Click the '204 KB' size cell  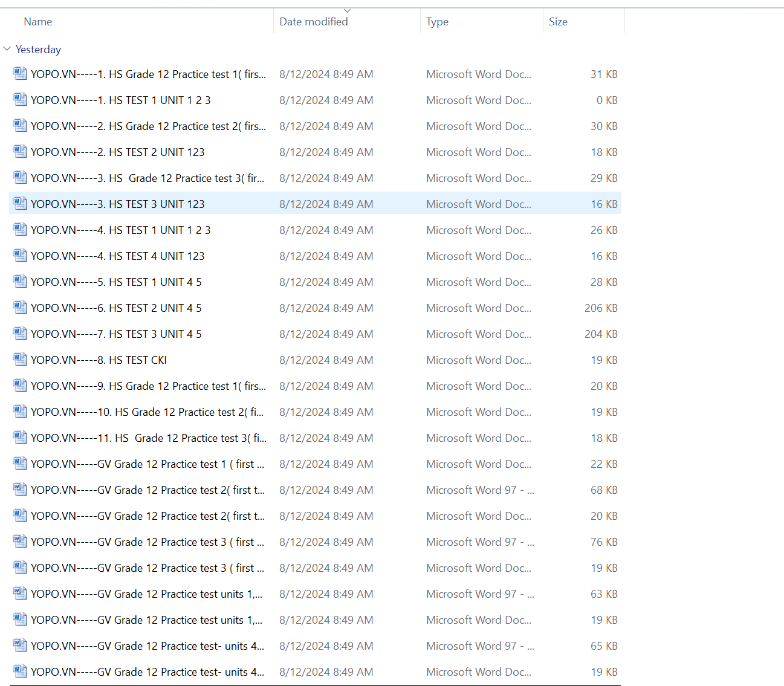tap(601, 334)
